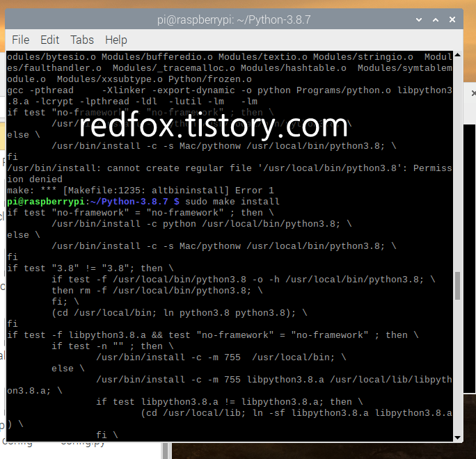
Task: Click the 'if test "3.8" != "3.8"; then' line
Action: click(90, 268)
